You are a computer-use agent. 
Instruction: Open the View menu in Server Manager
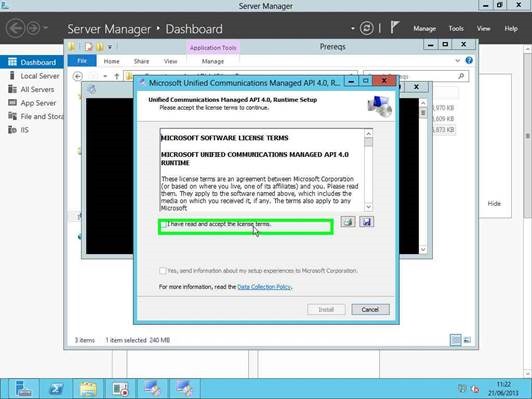pos(483,28)
